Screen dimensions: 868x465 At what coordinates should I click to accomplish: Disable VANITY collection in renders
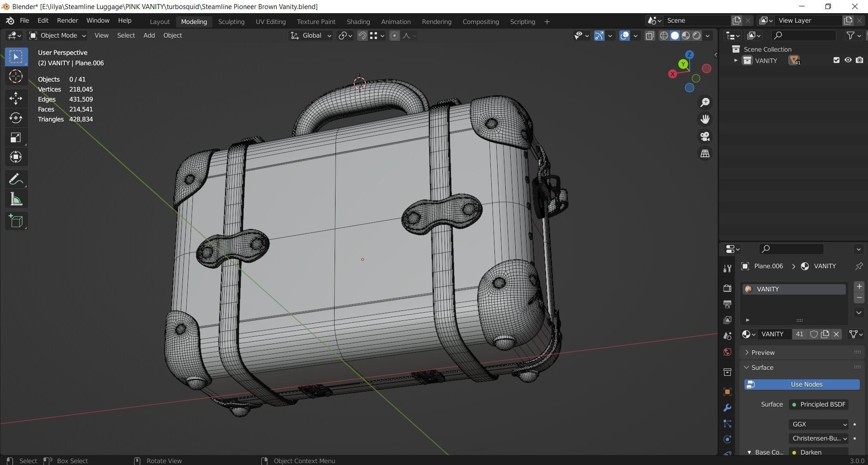(x=859, y=60)
